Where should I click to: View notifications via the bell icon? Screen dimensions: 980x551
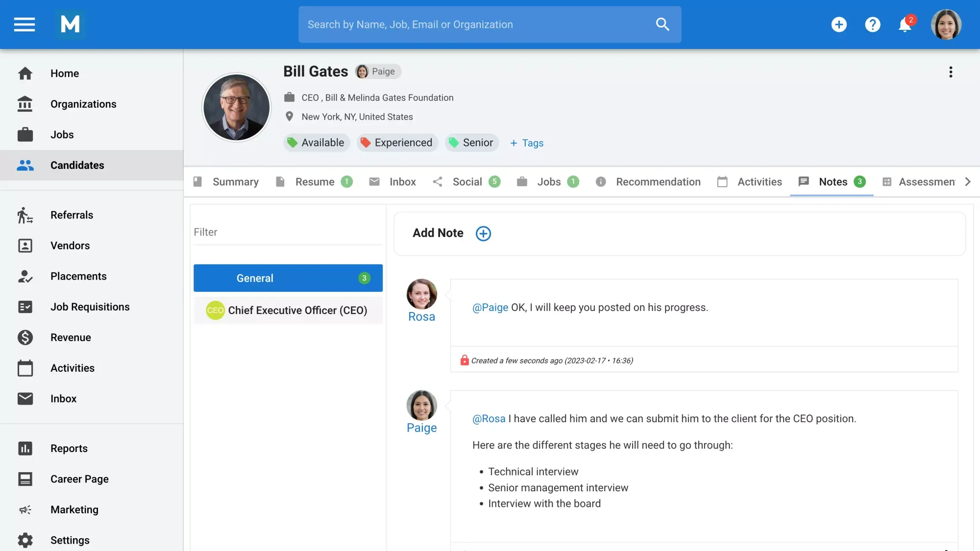(906, 25)
